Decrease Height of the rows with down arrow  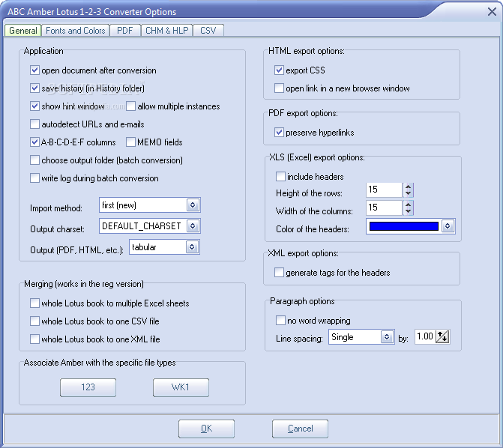tap(408, 193)
